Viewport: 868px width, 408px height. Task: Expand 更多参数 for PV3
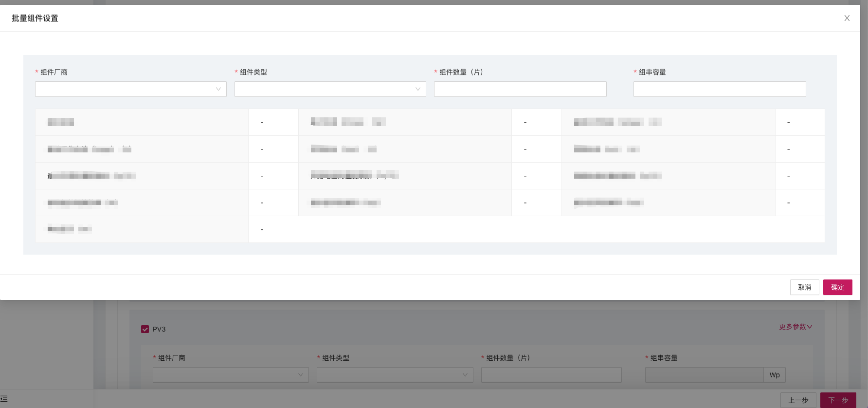point(796,327)
